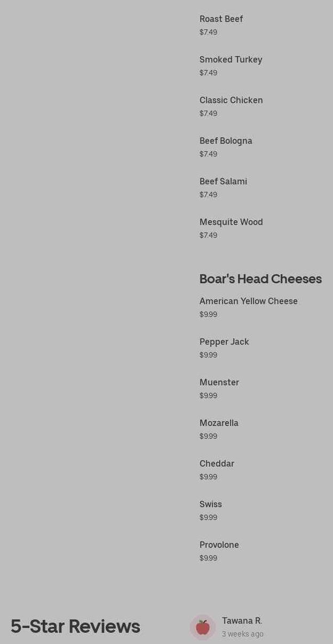Choose Swiss from the cheese menu
The height and width of the screenshot is (644, 333).
(x=210, y=505)
